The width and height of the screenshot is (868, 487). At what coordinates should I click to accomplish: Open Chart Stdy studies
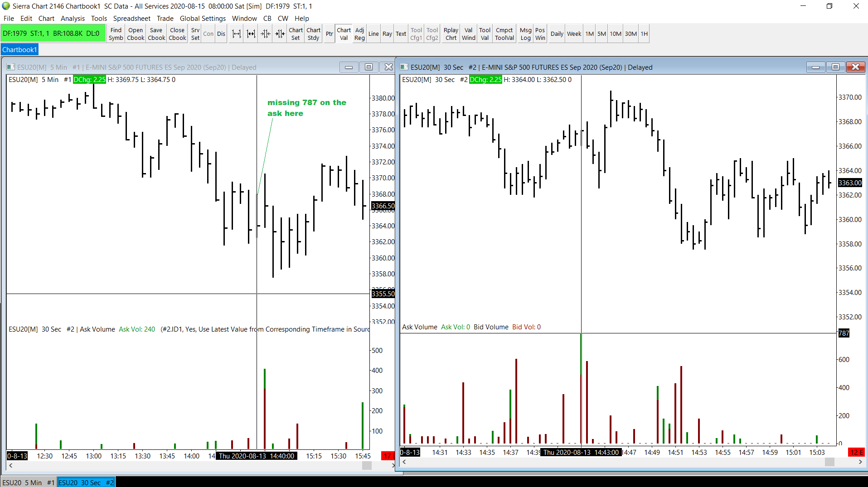pyautogui.click(x=314, y=34)
